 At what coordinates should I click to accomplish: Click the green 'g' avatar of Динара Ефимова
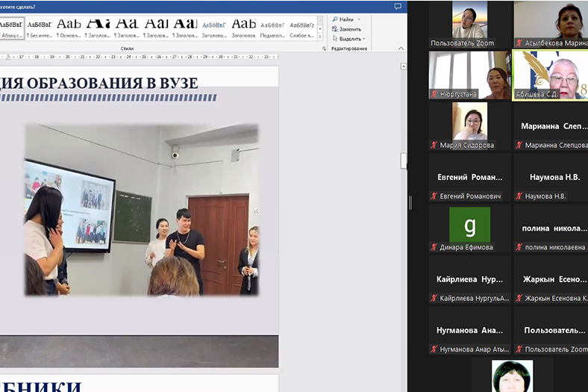(x=469, y=224)
